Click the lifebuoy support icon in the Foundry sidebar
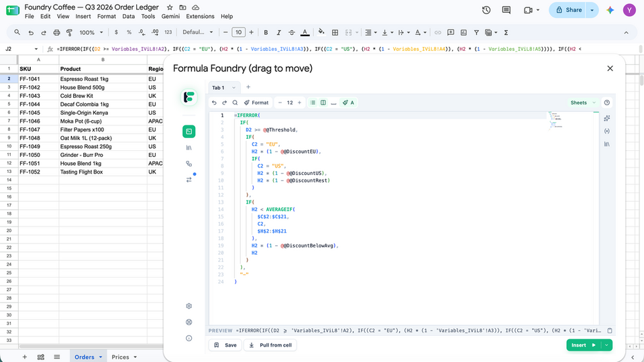The image size is (644, 362). click(x=189, y=322)
